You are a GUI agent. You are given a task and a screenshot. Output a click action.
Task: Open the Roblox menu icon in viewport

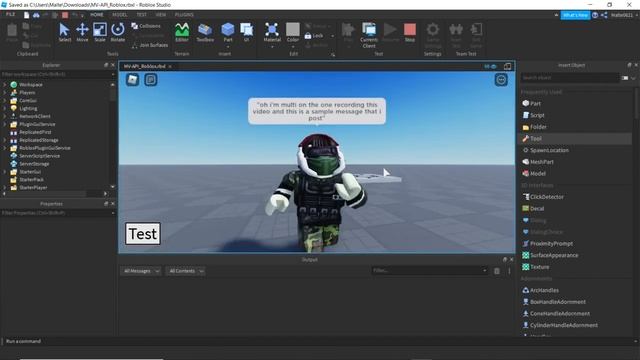coord(132,80)
